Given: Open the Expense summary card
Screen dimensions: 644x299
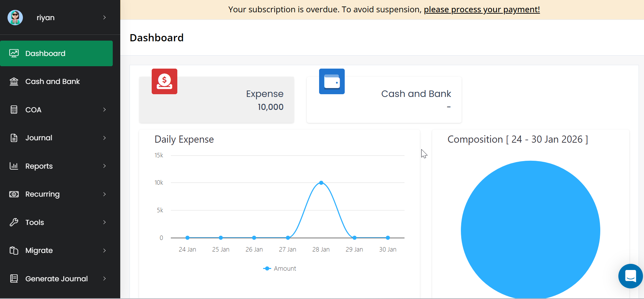Looking at the screenshot, I should point(217,100).
